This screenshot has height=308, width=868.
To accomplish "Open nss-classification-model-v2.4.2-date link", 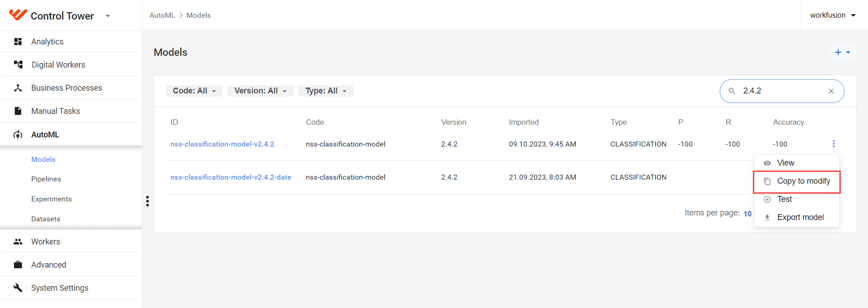I will 231,177.
